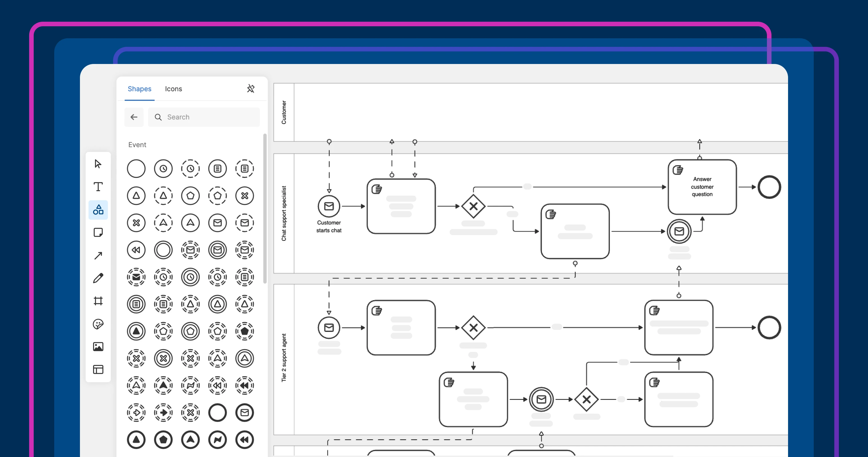Open the image insert tool
The height and width of the screenshot is (457, 868).
pos(98,347)
